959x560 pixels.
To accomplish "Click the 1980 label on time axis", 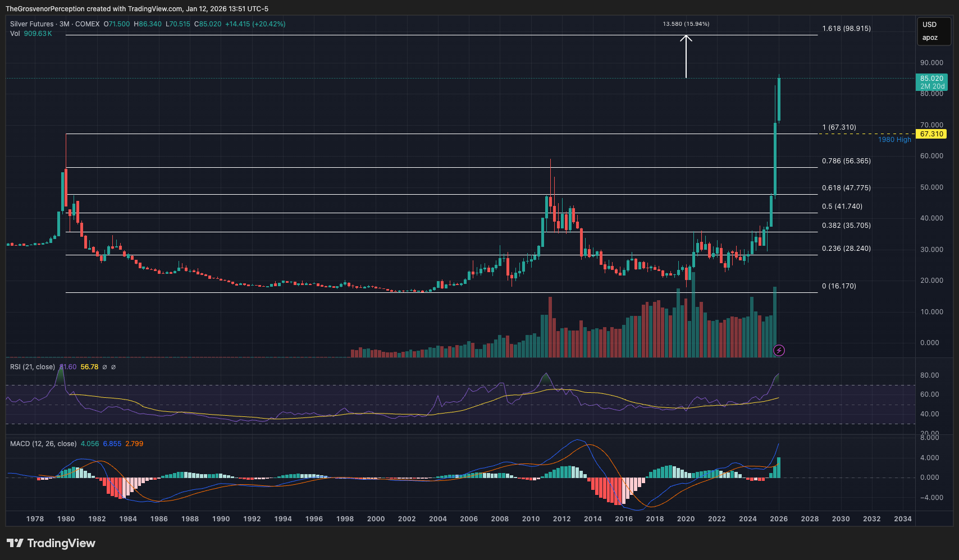I will (x=66, y=519).
